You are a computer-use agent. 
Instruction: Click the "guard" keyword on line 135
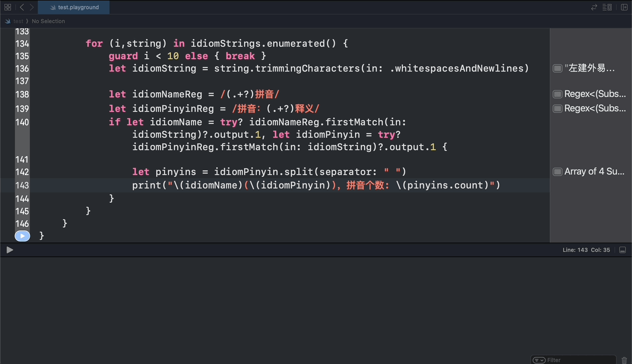coord(123,56)
